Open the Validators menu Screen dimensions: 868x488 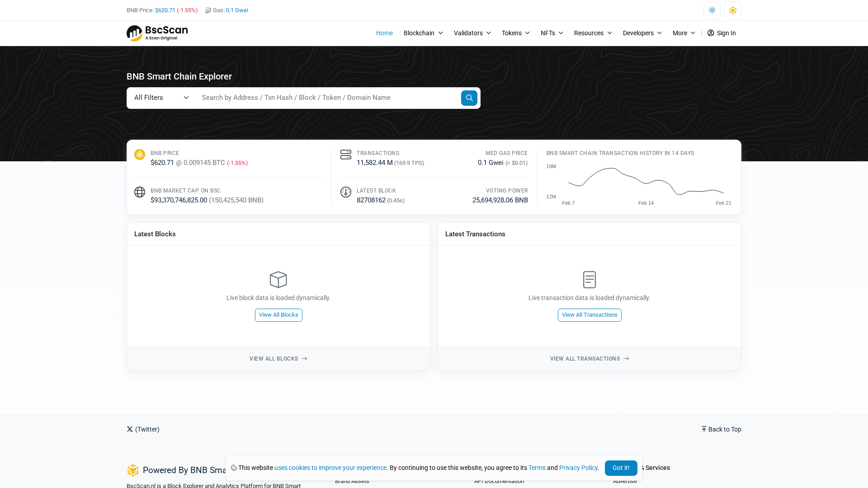click(x=472, y=33)
